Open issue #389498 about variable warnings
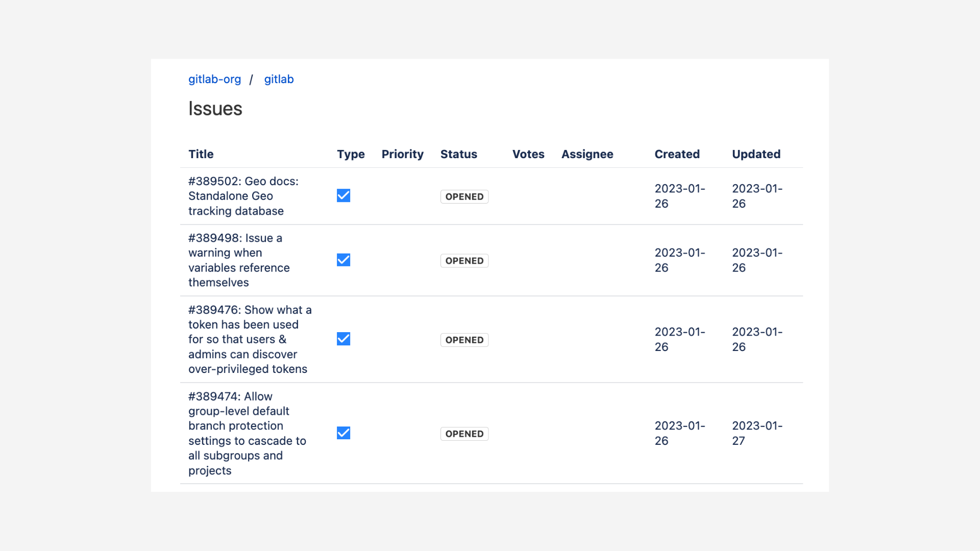Screen dimensions: 980x551 [x=239, y=260]
